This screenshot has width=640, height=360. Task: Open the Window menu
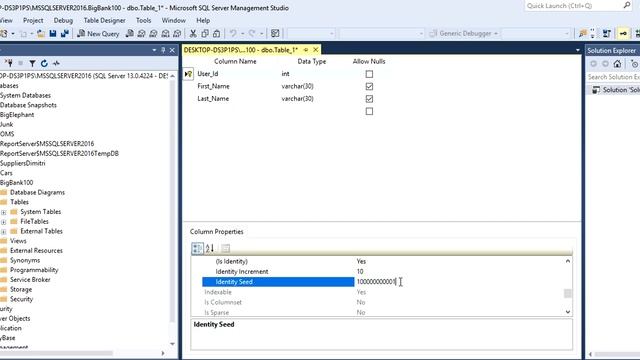tap(173, 20)
